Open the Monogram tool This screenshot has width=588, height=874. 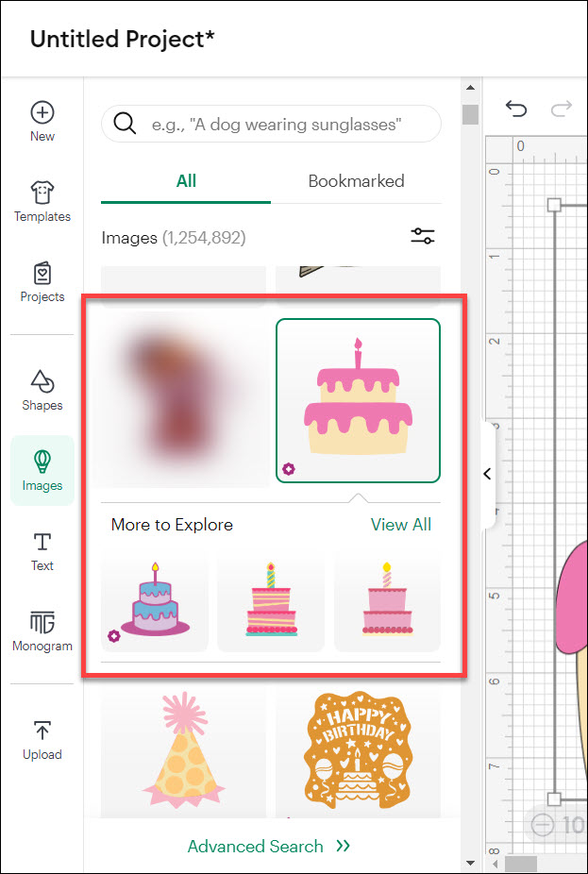click(42, 631)
